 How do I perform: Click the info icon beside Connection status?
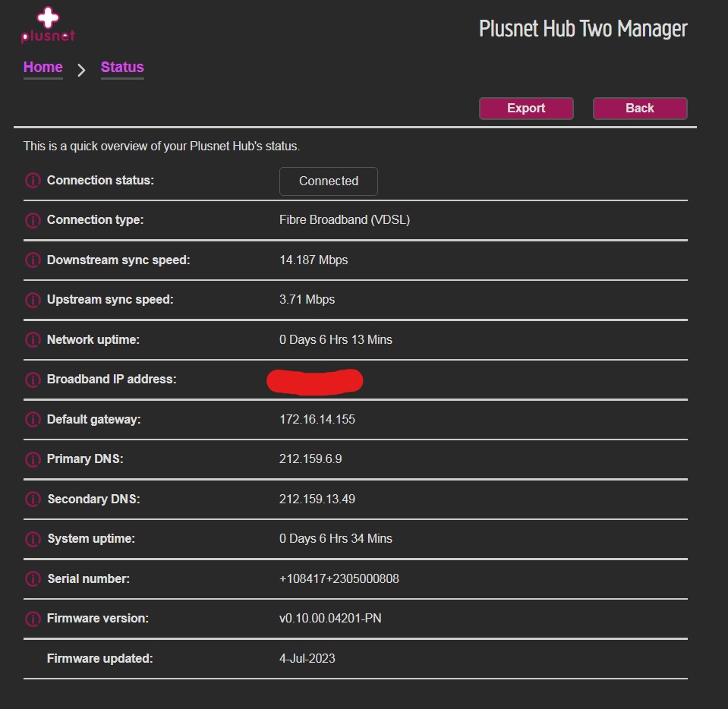pos(33,180)
